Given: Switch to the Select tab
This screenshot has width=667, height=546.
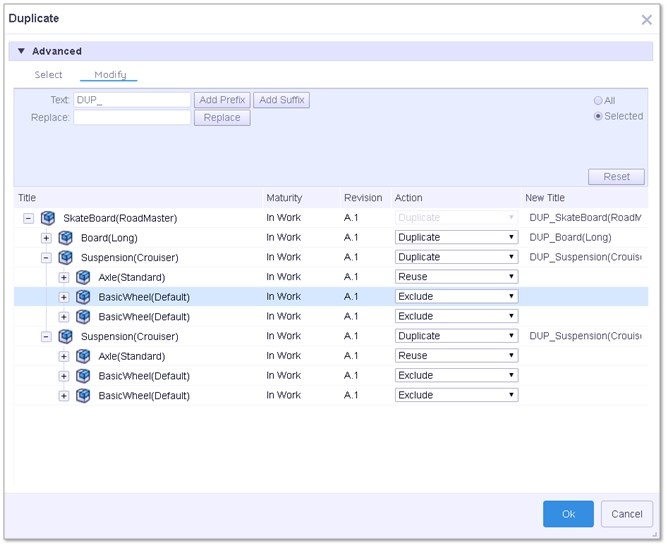Looking at the screenshot, I should (x=48, y=75).
